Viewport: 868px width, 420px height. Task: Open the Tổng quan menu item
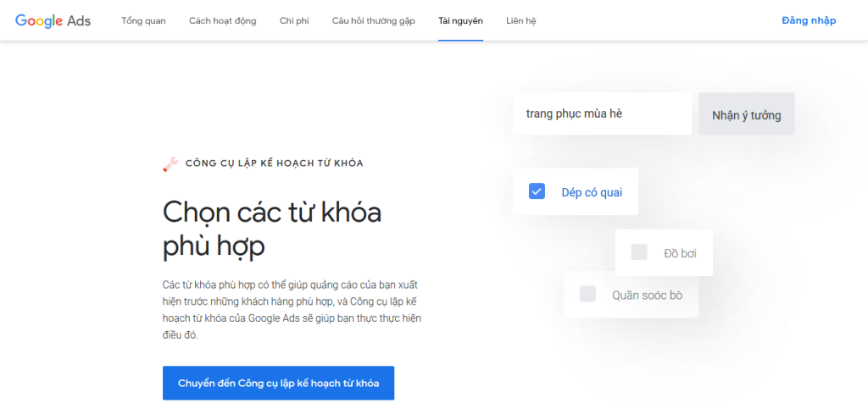click(143, 20)
